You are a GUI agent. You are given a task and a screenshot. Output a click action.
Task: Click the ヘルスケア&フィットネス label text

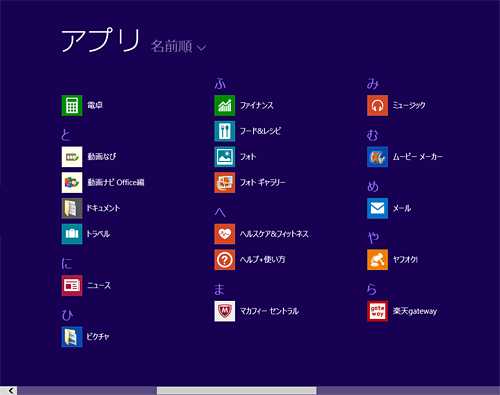point(274,234)
